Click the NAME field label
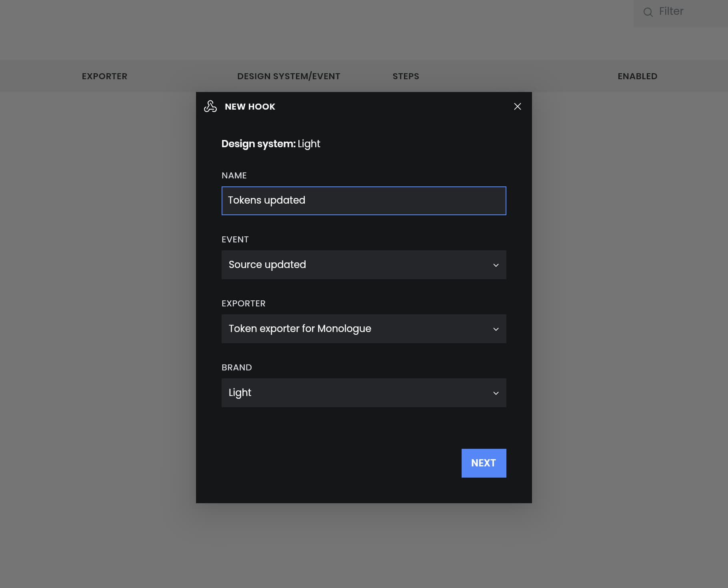Image resolution: width=728 pixels, height=588 pixels. point(234,176)
